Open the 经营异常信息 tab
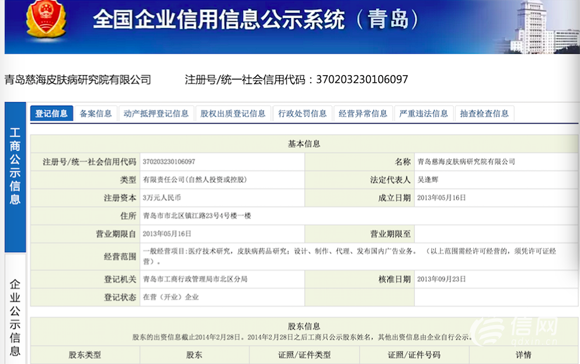 [363, 113]
